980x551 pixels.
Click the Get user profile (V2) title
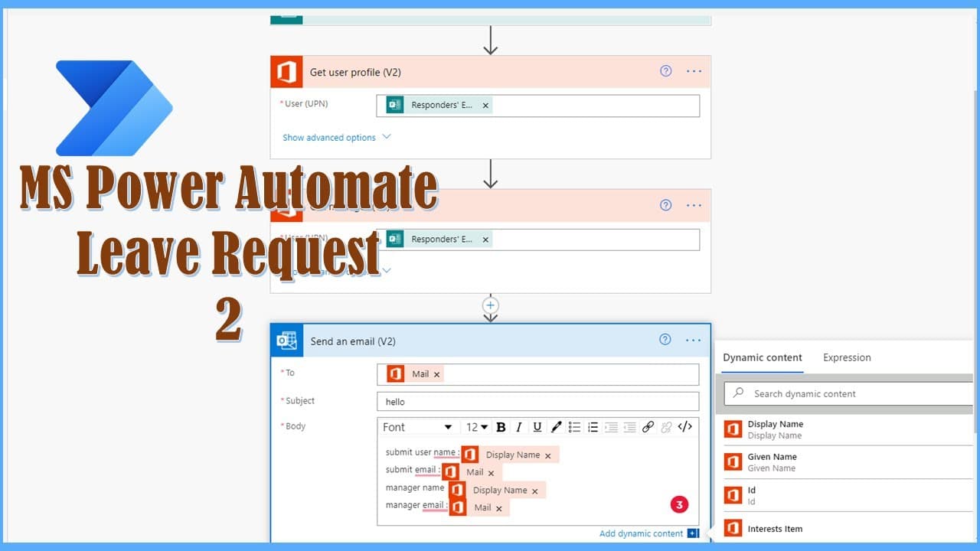click(355, 72)
